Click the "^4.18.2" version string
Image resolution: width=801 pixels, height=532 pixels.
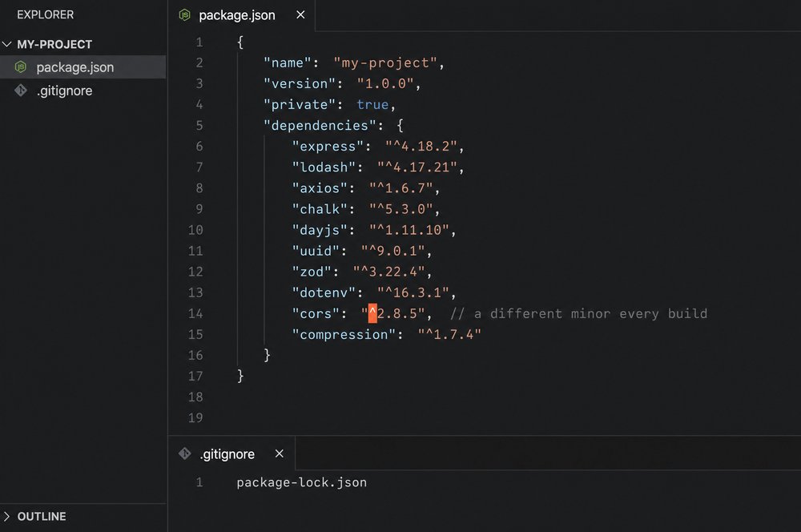[x=421, y=146]
